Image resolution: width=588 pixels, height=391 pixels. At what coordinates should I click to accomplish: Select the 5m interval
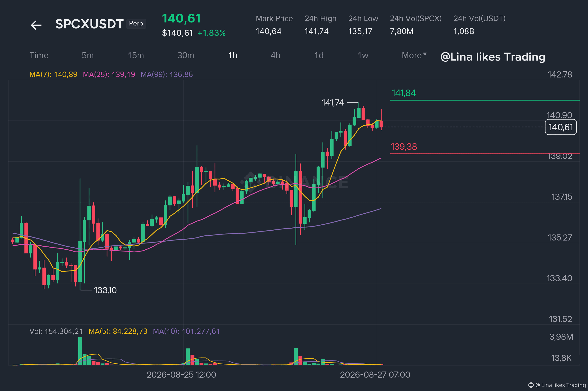(88, 55)
